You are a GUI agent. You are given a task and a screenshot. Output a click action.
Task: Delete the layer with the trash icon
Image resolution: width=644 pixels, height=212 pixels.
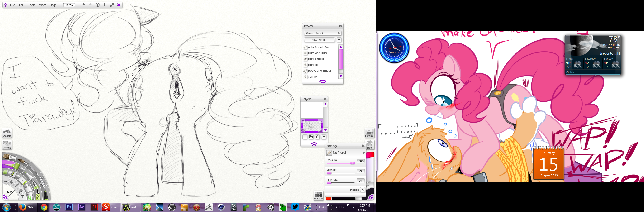click(317, 137)
